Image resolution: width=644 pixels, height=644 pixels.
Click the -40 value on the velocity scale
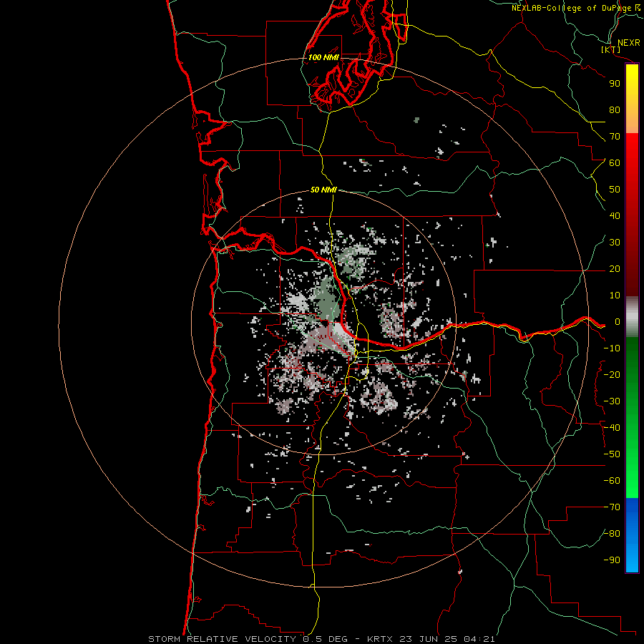click(612, 428)
